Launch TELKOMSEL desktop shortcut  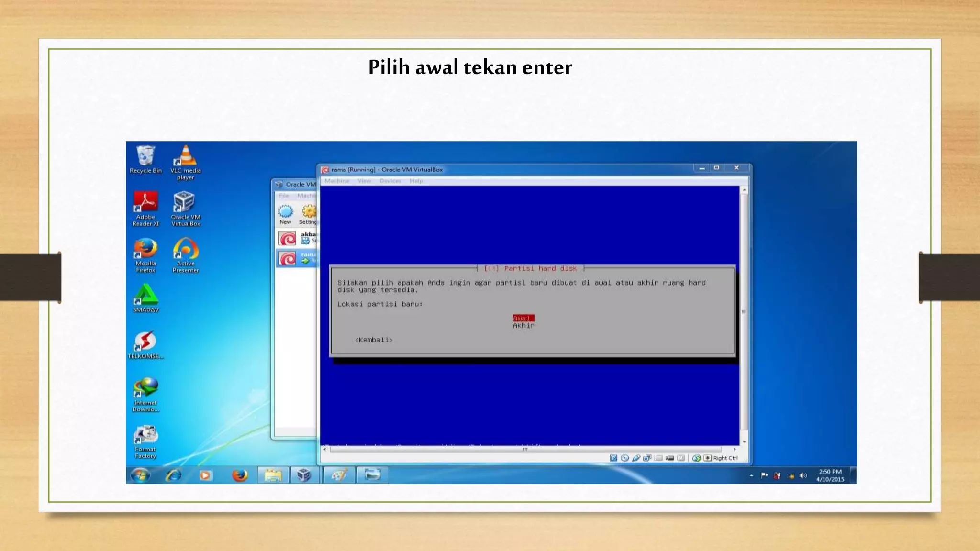click(x=145, y=345)
